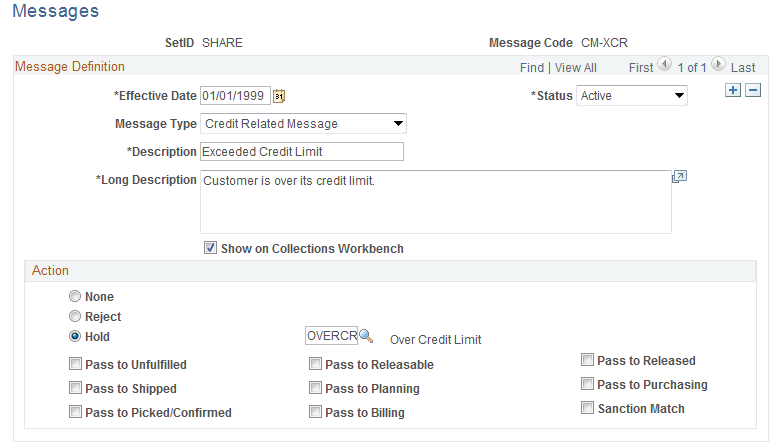Screen dimensions: 776x448
Task: Click inside the Long Description textarea
Action: (x=436, y=202)
